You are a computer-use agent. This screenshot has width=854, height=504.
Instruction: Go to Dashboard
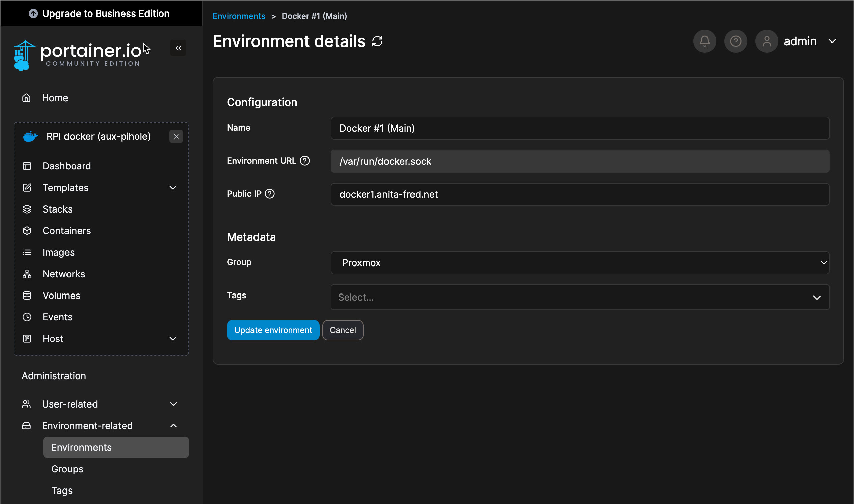coord(66,166)
